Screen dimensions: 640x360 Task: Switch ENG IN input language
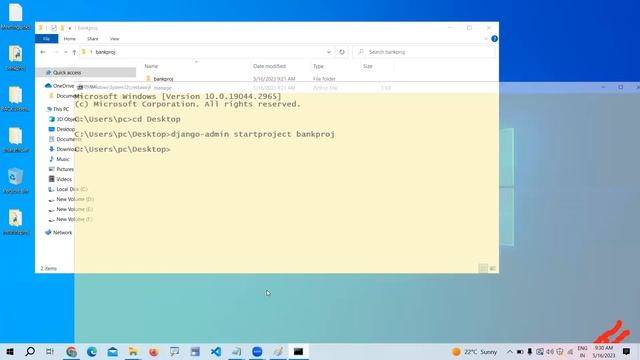coord(582,351)
